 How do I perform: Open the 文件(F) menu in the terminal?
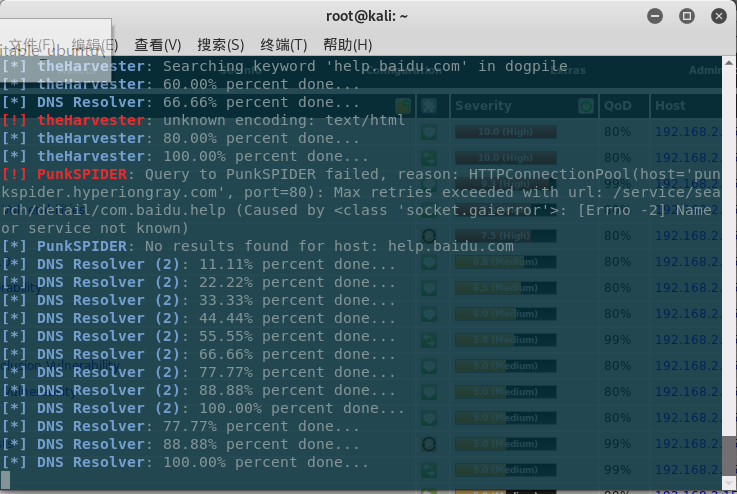click(32, 45)
